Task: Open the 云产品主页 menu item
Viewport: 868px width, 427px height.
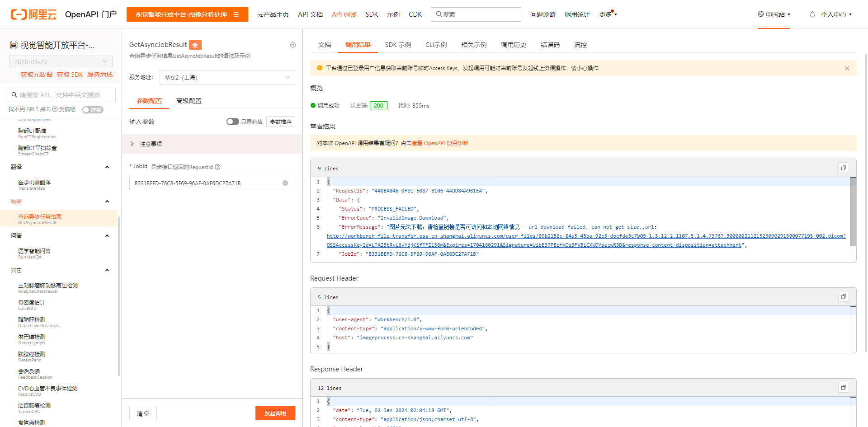Action: pos(273,14)
